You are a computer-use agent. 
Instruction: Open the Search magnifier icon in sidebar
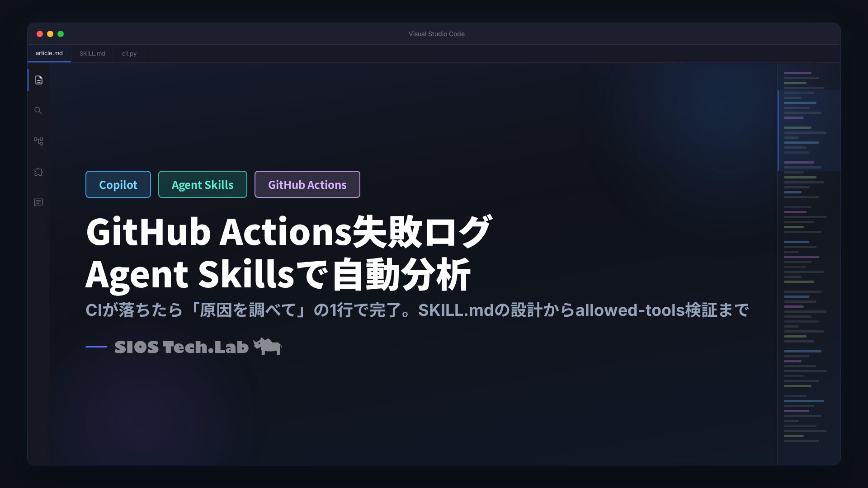coord(38,111)
